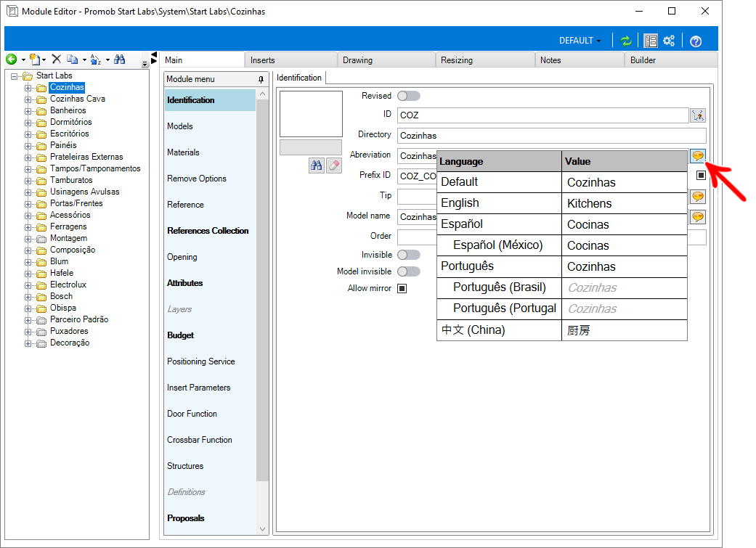
Task: Click the list view icon in blue bar
Action: [651, 41]
